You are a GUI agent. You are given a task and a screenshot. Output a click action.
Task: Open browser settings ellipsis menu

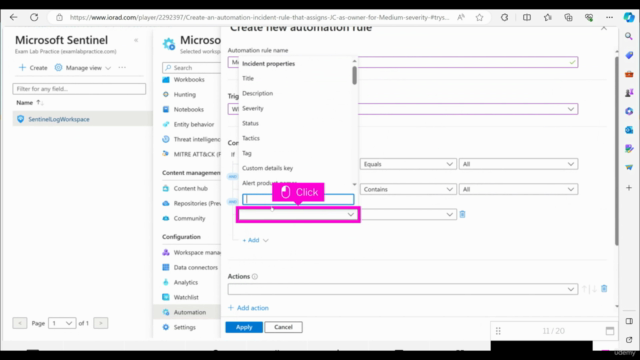pos(609,17)
